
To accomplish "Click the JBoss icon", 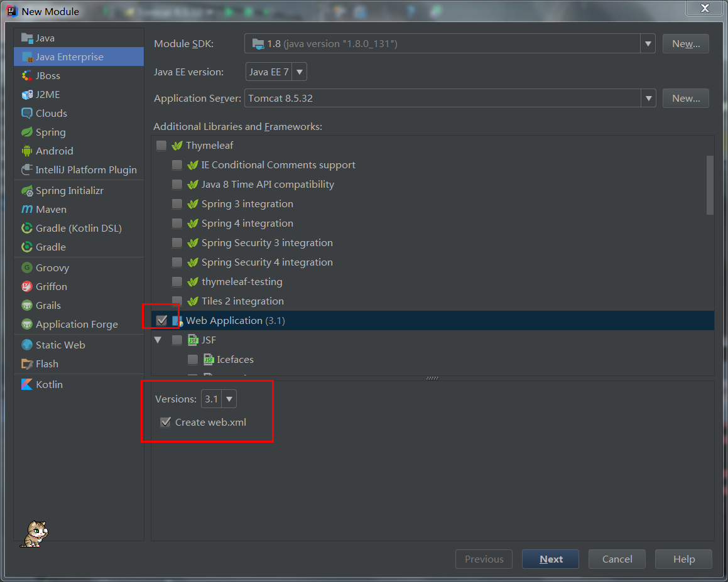I will (27, 75).
